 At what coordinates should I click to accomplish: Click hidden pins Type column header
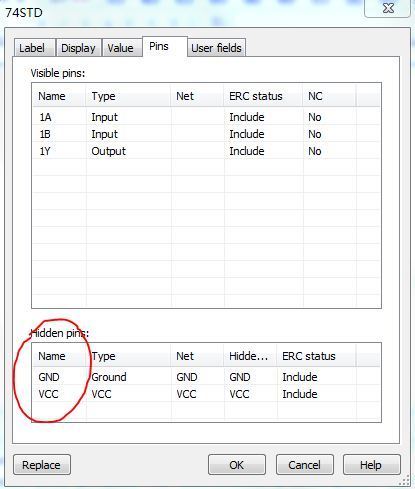point(128,356)
